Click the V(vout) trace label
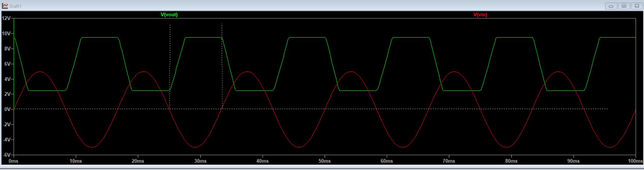The image size is (644, 170). click(169, 14)
